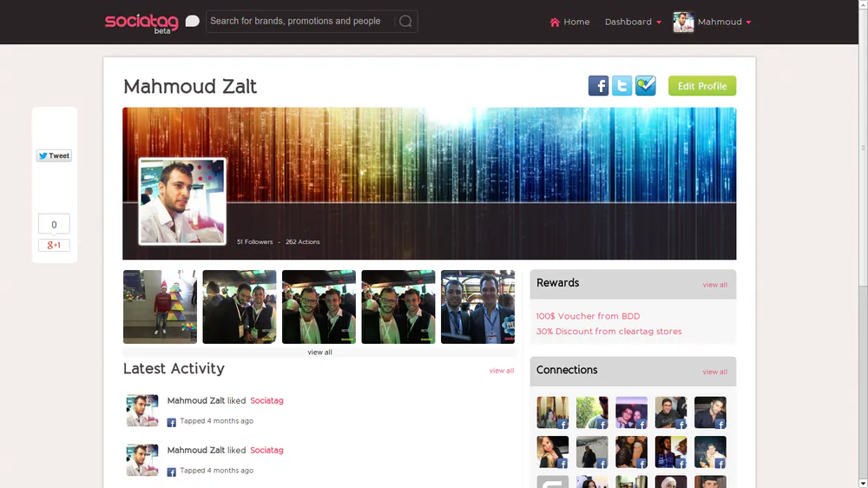
Task: Go to Home in the top navigation
Action: (x=569, y=22)
